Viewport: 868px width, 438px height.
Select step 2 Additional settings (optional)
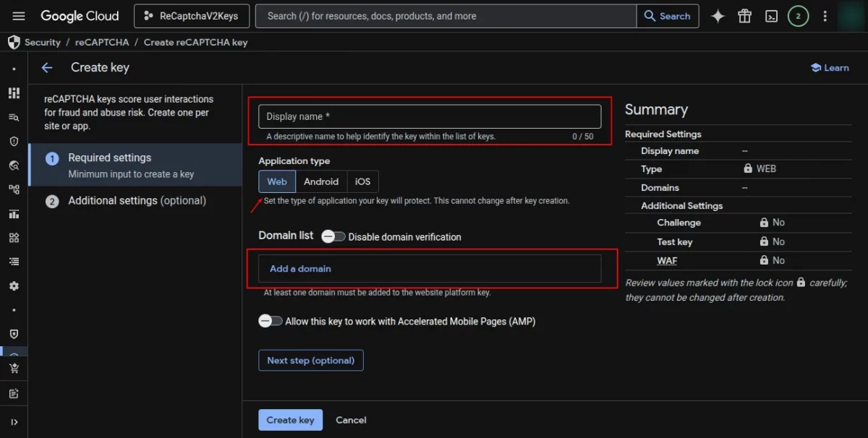tap(135, 201)
